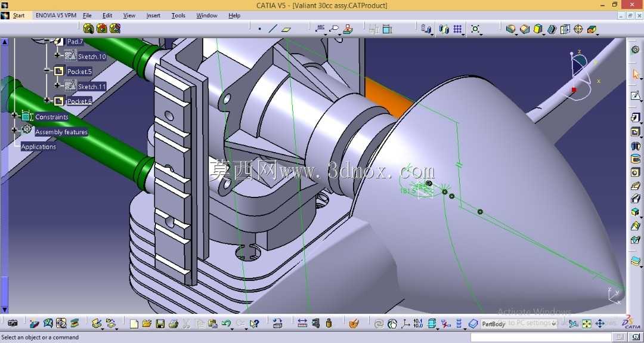Click the Plane tool icon

point(286,29)
